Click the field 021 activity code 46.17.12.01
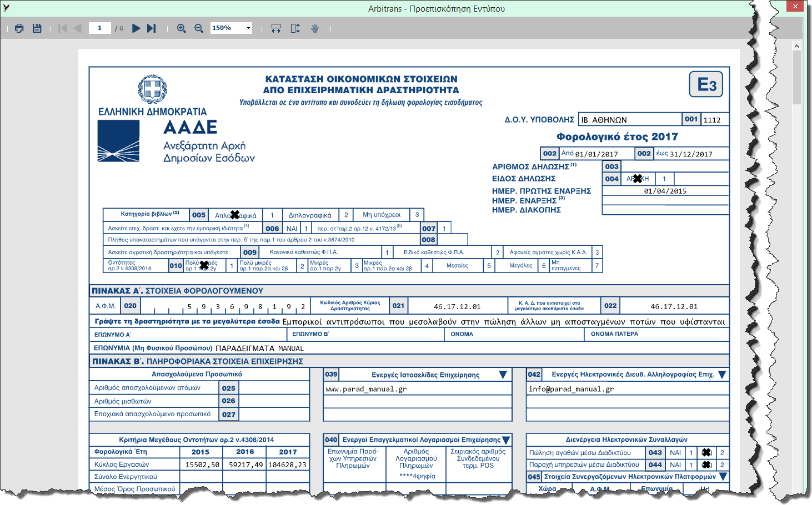 457,306
